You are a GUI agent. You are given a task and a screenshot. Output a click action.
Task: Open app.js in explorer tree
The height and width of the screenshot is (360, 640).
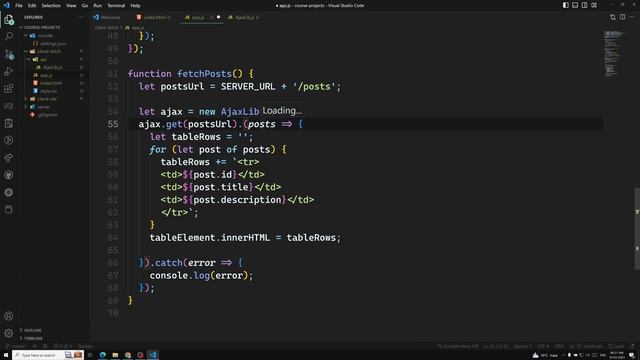tap(42, 75)
